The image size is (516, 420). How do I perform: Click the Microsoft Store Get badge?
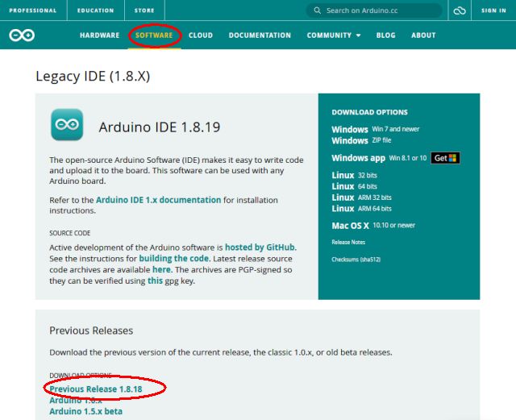(445, 158)
